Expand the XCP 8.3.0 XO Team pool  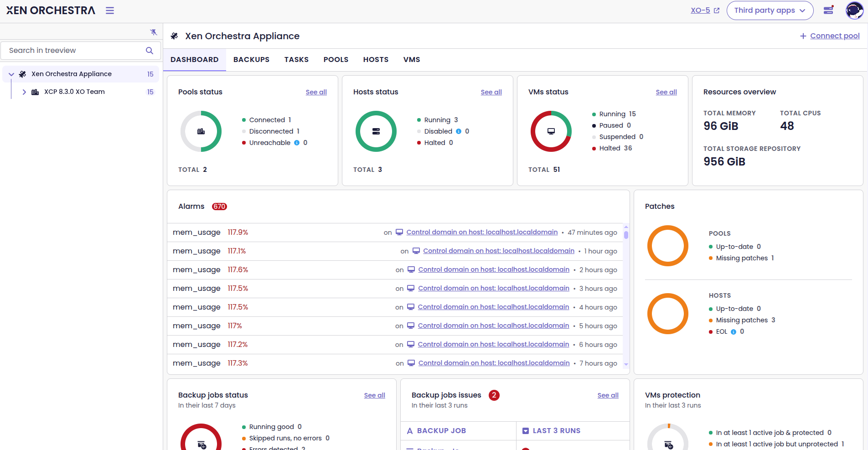(24, 92)
